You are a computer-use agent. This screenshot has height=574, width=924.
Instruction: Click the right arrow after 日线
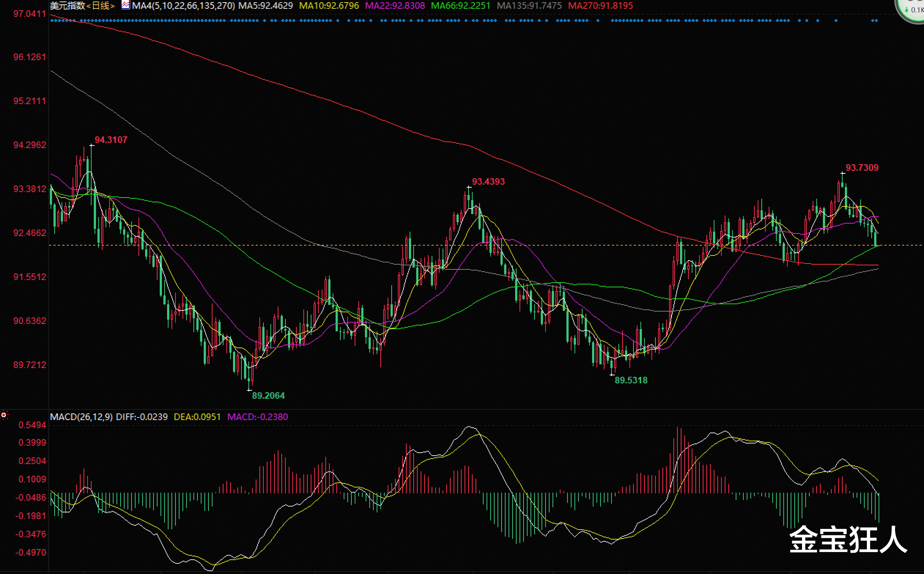point(112,6)
